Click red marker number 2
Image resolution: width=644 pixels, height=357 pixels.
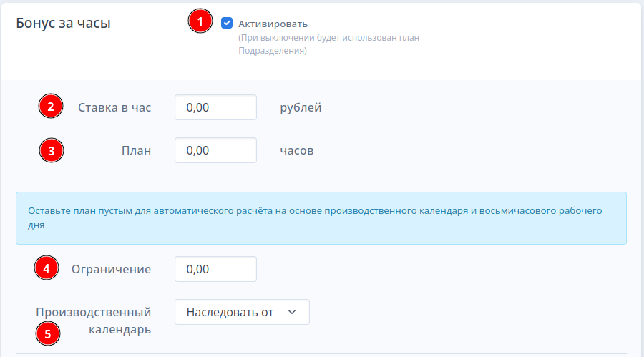(x=51, y=106)
